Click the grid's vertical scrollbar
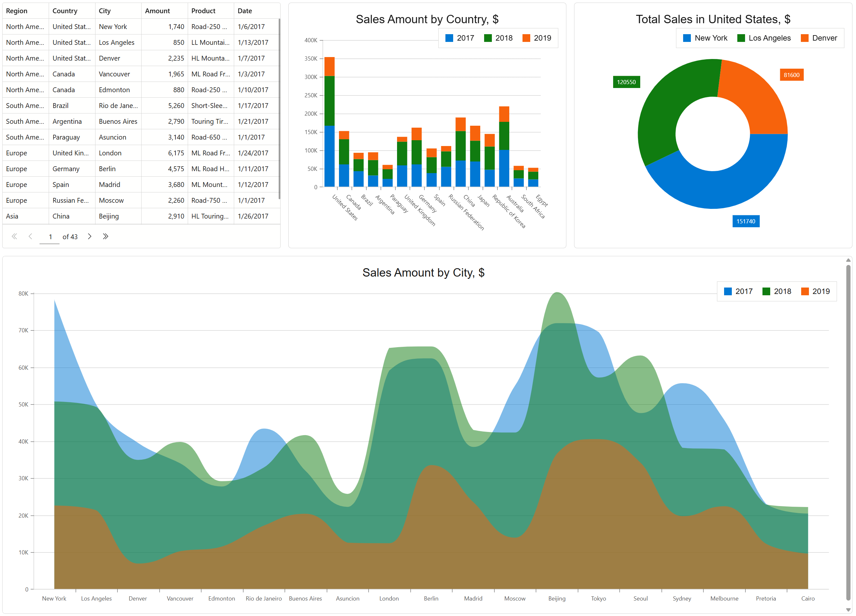 (279, 109)
